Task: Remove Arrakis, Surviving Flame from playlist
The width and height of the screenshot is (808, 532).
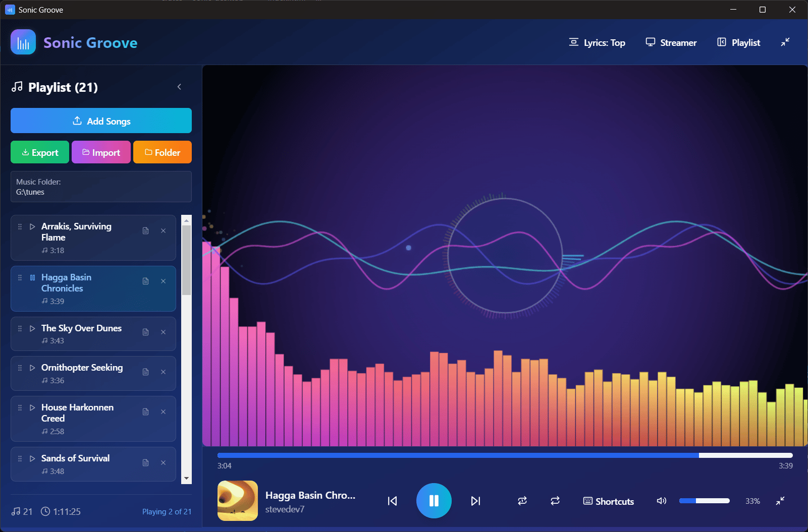Action: tap(163, 230)
